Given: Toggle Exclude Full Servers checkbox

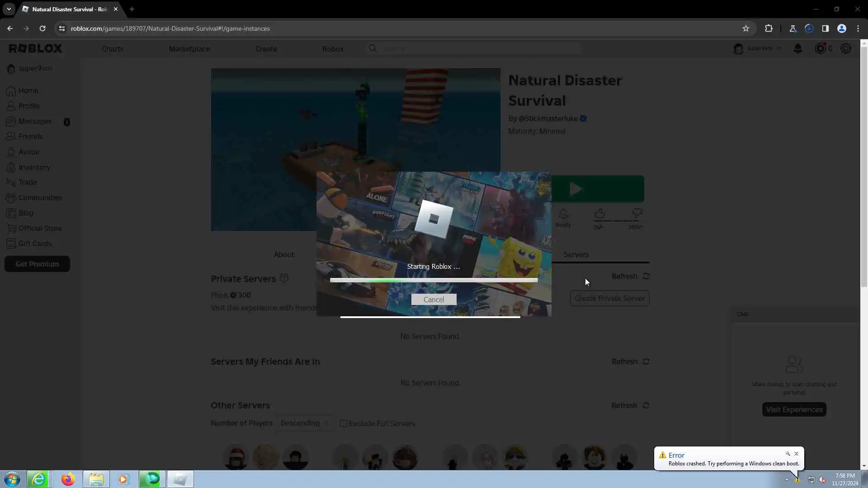Looking at the screenshot, I should click(x=344, y=423).
